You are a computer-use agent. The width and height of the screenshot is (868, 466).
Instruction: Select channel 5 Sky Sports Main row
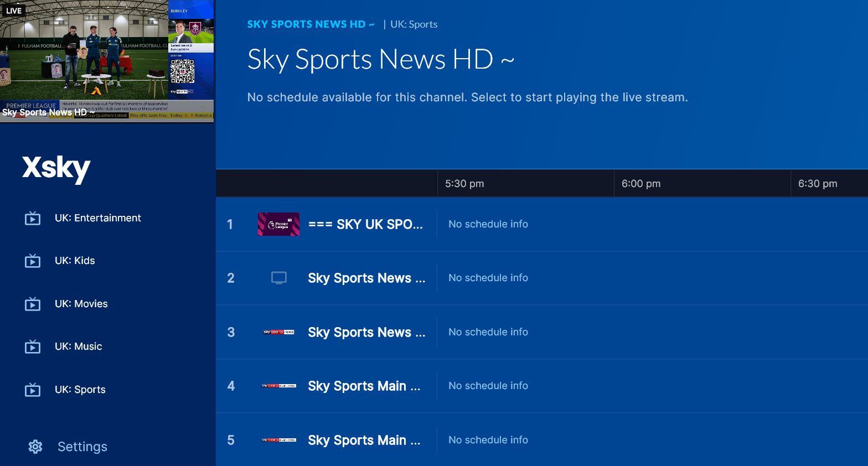pyautogui.click(x=364, y=440)
